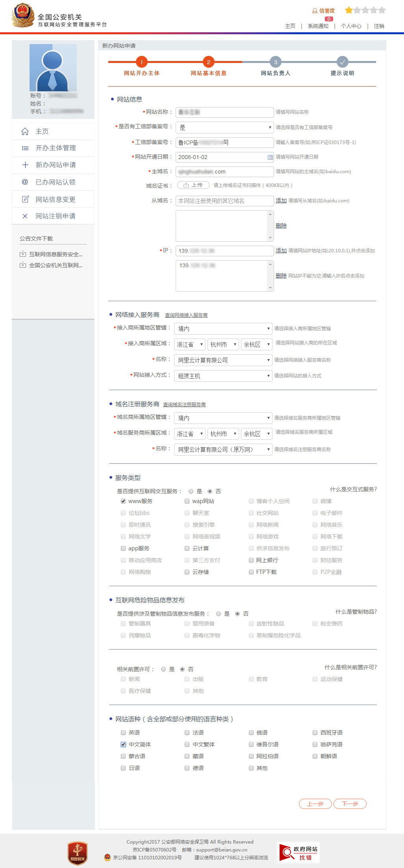Screen dimensions: 404x868
Task: Click the @ icon beside 已办网站认领
Action: coord(25,182)
